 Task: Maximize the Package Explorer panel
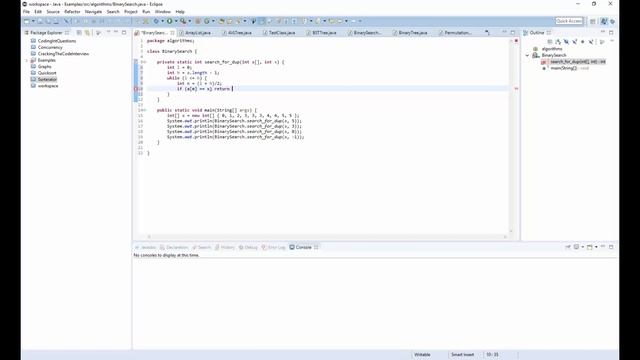click(124, 32)
